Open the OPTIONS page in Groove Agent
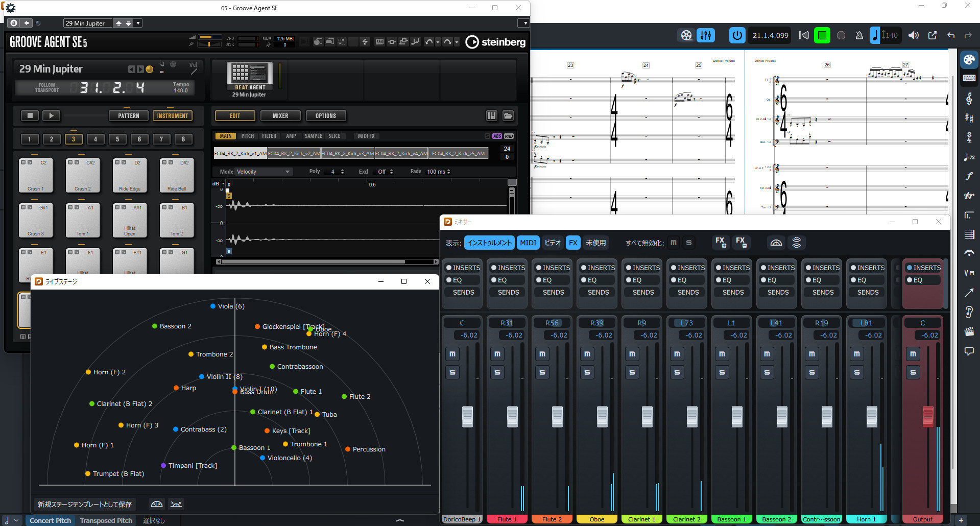The image size is (980, 526). point(326,116)
